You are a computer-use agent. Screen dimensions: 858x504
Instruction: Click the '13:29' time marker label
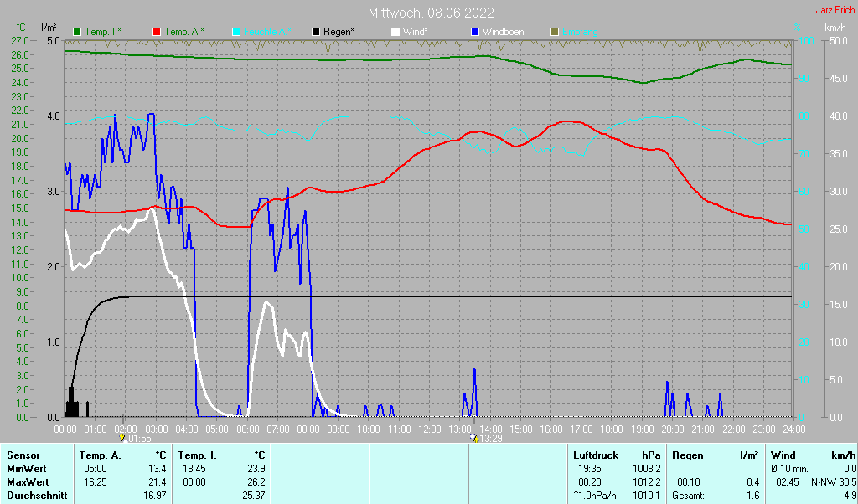(x=491, y=439)
